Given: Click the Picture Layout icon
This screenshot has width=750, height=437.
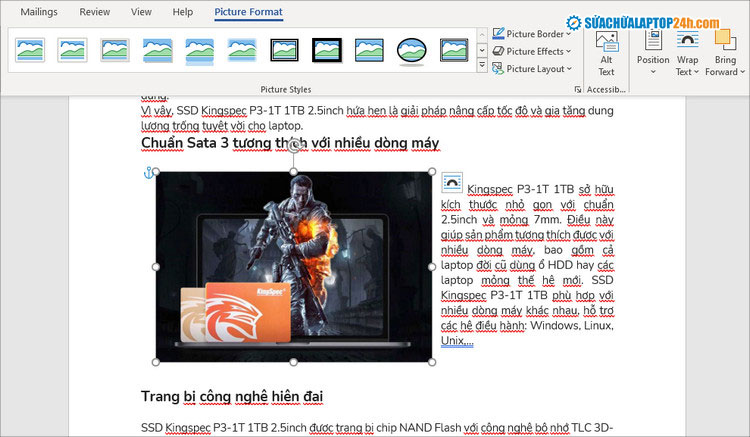Looking at the screenshot, I should [x=498, y=69].
